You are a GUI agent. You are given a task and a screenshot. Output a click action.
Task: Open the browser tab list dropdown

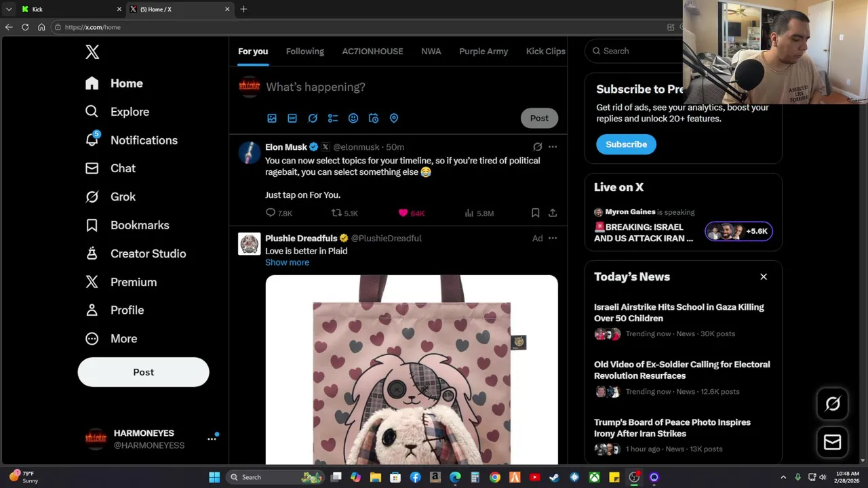click(9, 9)
